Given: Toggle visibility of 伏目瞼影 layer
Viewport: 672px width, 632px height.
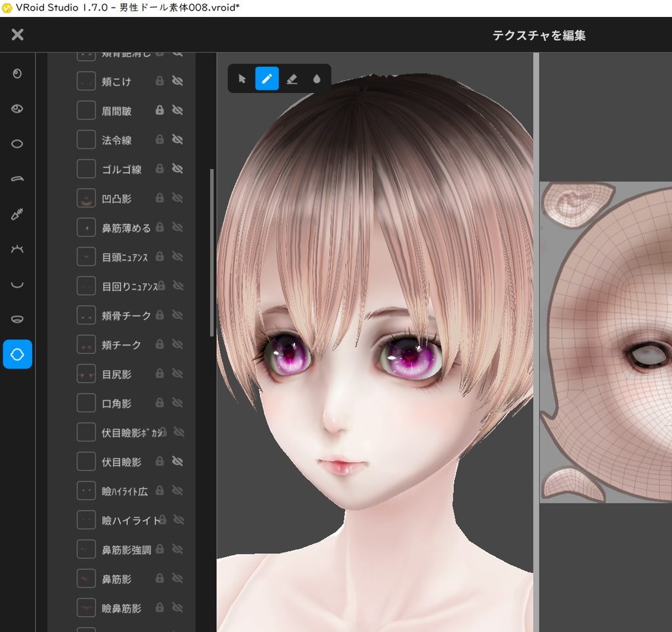Looking at the screenshot, I should 177,461.
